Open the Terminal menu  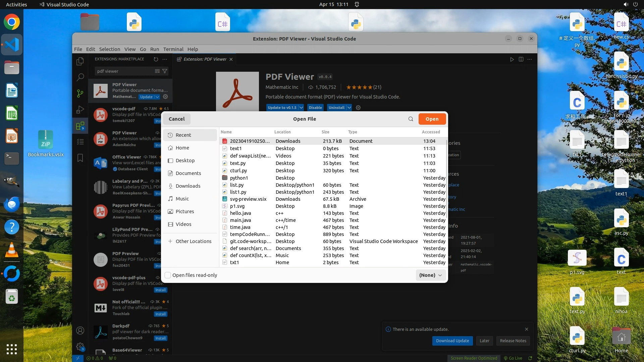[x=173, y=49]
